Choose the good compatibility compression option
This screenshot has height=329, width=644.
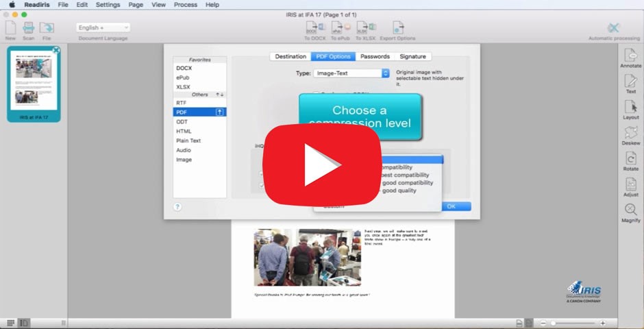click(408, 183)
